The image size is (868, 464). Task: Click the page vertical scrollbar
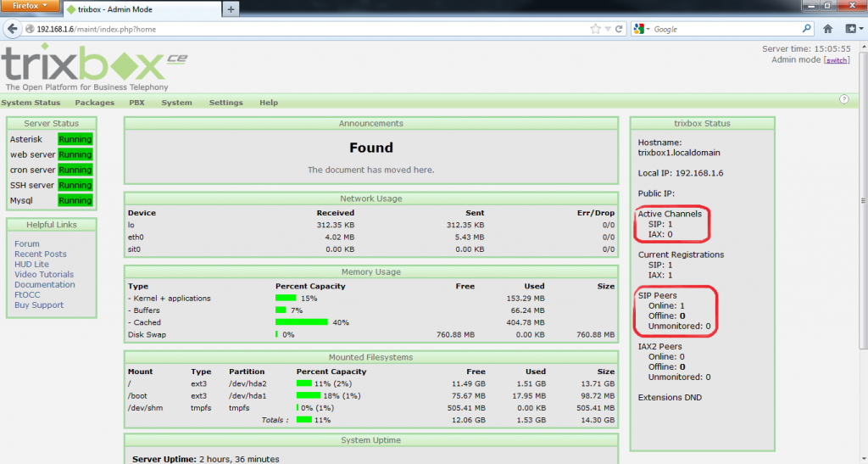pyautogui.click(x=862, y=199)
